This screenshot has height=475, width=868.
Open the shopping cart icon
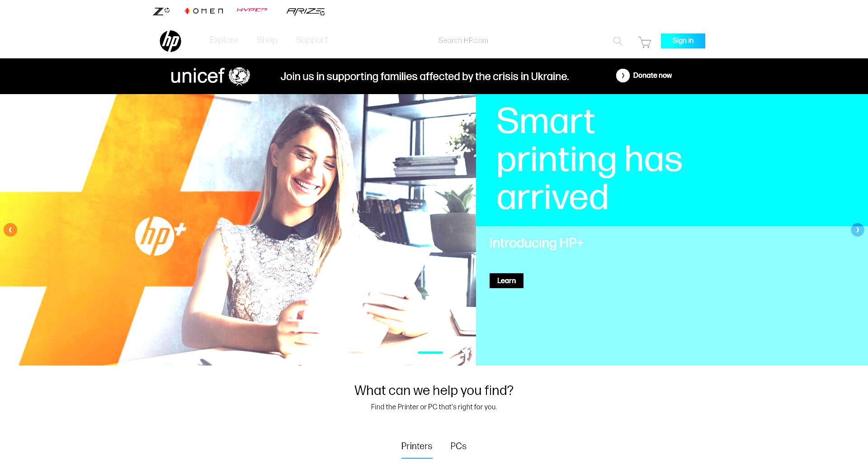point(645,42)
